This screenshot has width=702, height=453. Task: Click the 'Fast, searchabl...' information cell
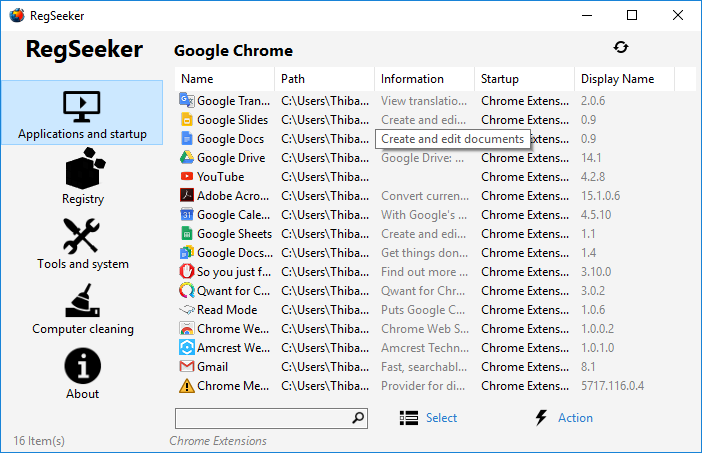pyautogui.click(x=424, y=367)
